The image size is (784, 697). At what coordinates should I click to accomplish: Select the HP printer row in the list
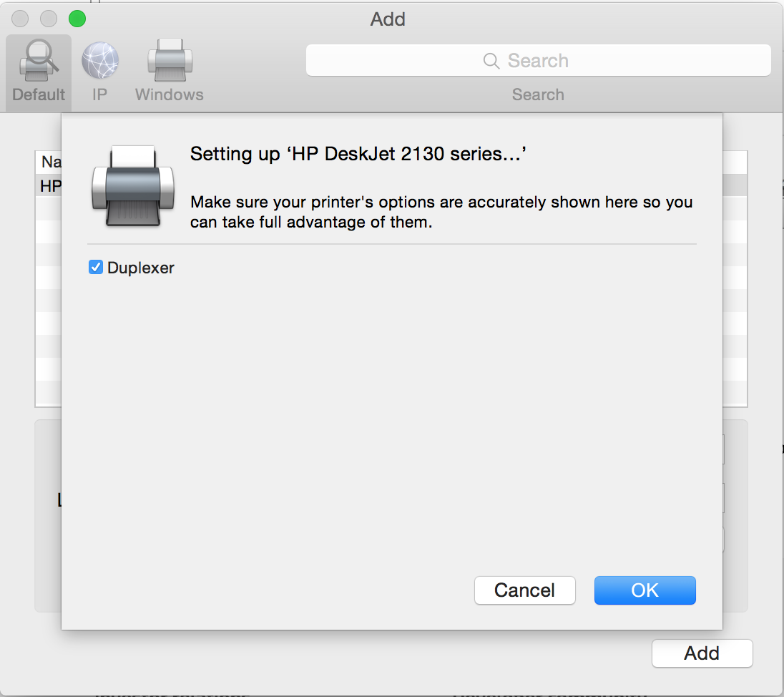point(50,185)
